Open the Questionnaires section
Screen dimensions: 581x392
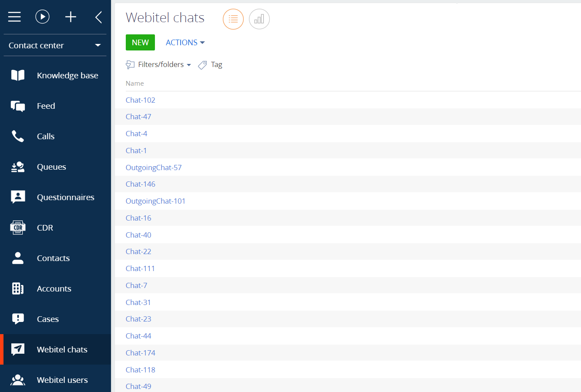click(x=66, y=197)
